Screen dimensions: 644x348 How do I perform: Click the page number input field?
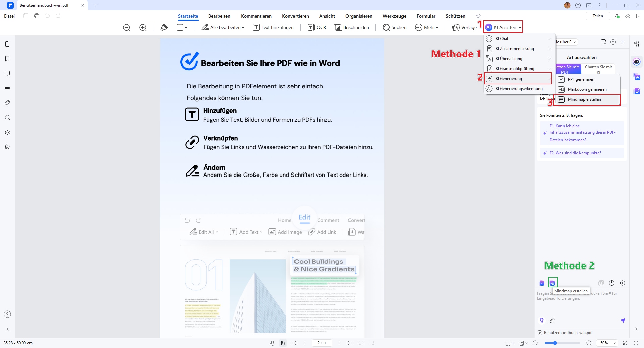[322, 343]
